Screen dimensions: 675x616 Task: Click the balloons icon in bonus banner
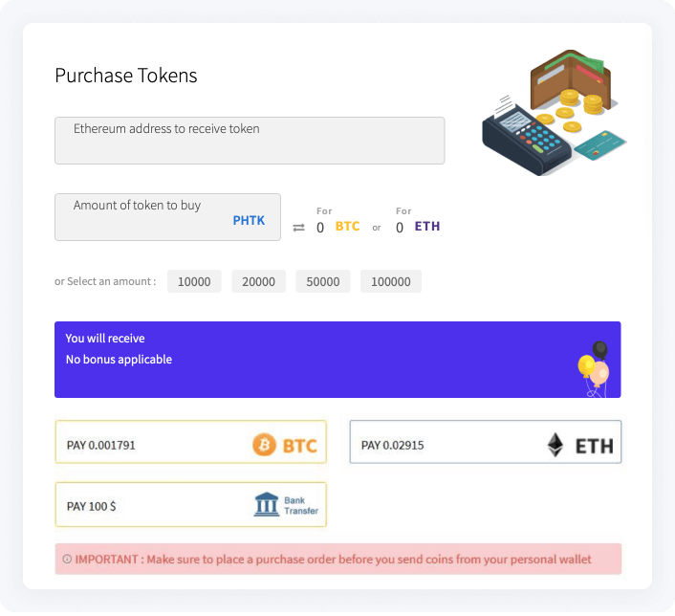click(x=594, y=368)
